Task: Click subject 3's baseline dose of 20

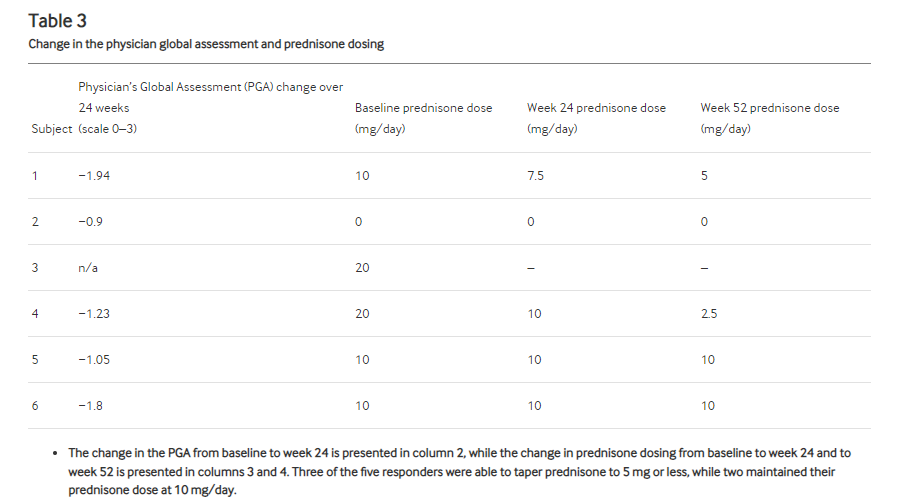Action: pos(362,268)
